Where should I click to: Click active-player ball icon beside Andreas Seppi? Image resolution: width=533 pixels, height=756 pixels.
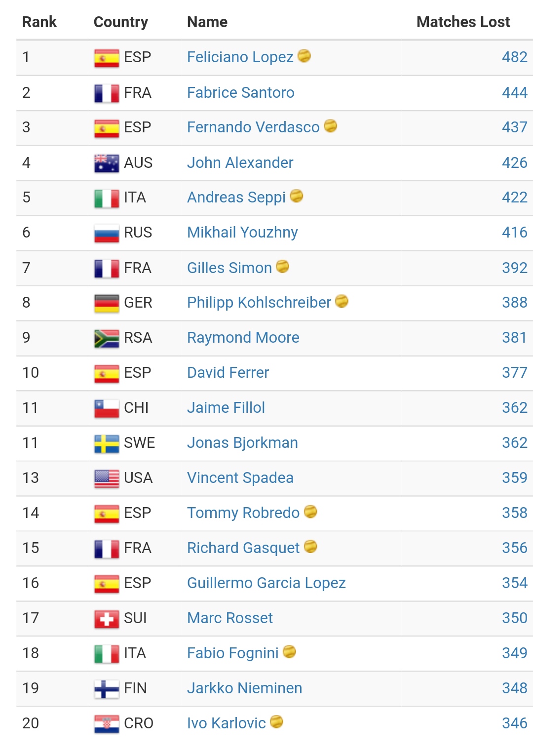pos(297,197)
